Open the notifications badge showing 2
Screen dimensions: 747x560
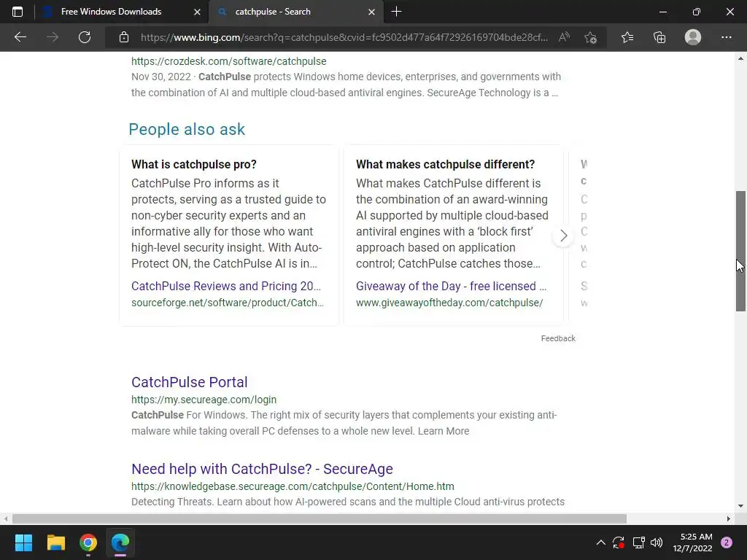[x=727, y=542]
